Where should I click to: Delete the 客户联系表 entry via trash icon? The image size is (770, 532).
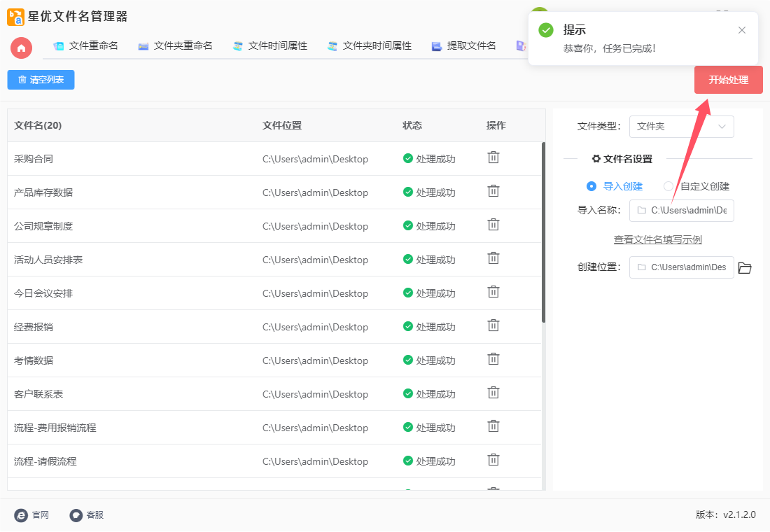[493, 393]
